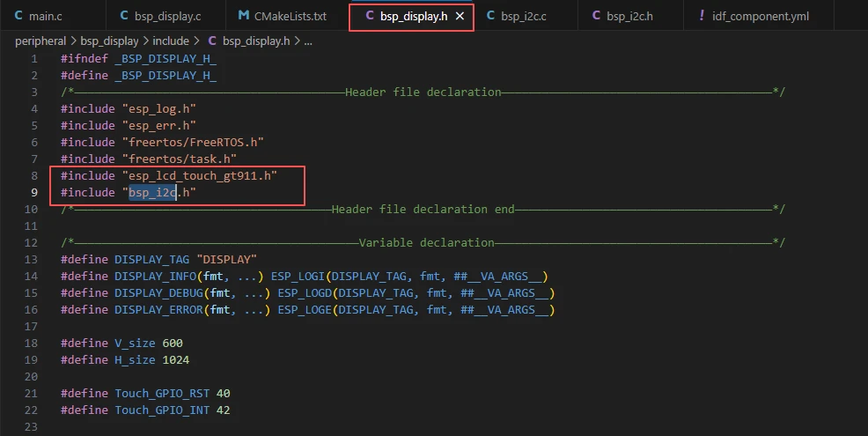Open the bsp_display breadcrumb folder dropdown
The width and height of the screenshot is (868, 436).
109,41
